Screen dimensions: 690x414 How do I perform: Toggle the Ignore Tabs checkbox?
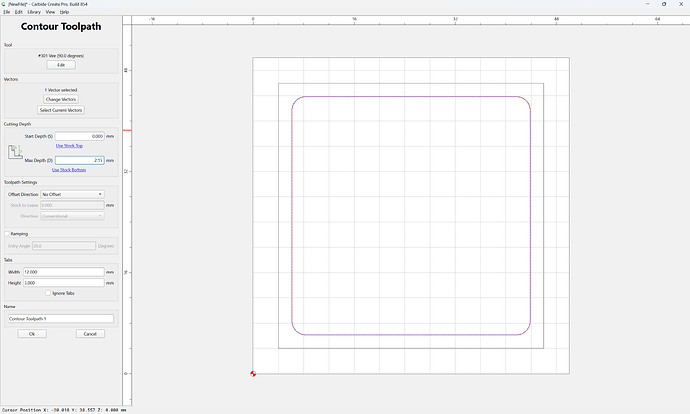coord(48,293)
